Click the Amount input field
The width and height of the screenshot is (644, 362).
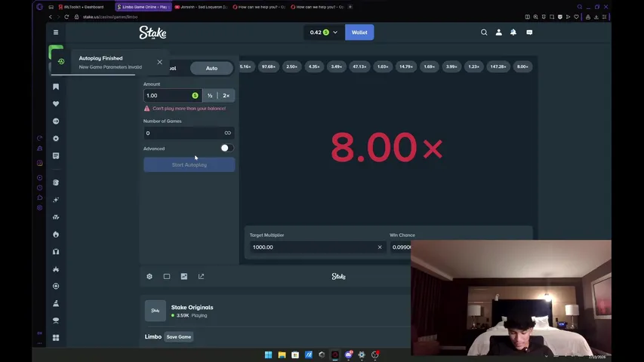click(x=172, y=96)
